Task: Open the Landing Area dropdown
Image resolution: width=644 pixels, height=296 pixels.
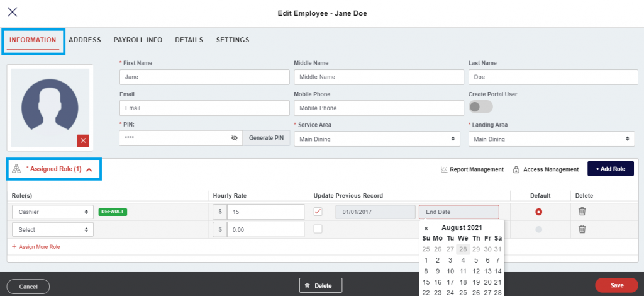Action: click(x=552, y=139)
